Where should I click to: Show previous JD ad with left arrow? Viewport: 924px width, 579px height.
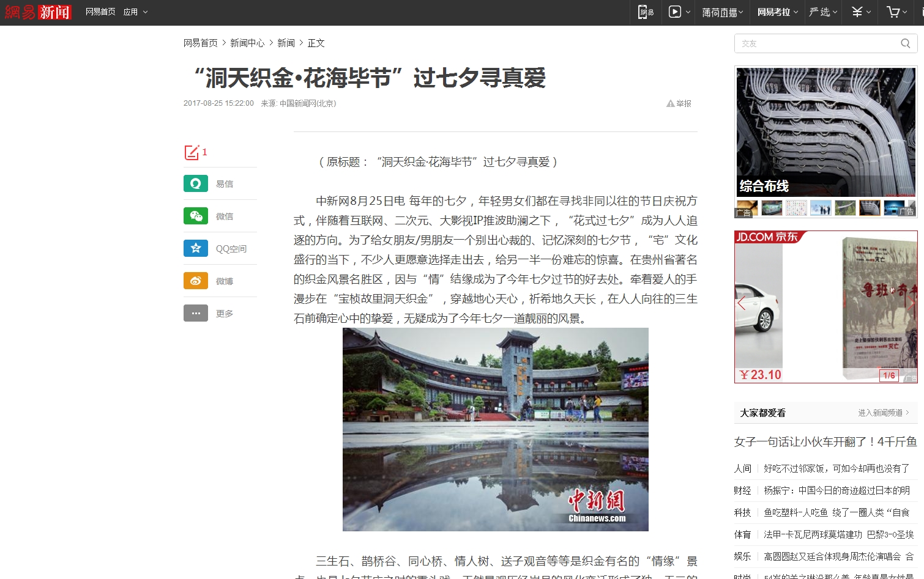click(742, 303)
